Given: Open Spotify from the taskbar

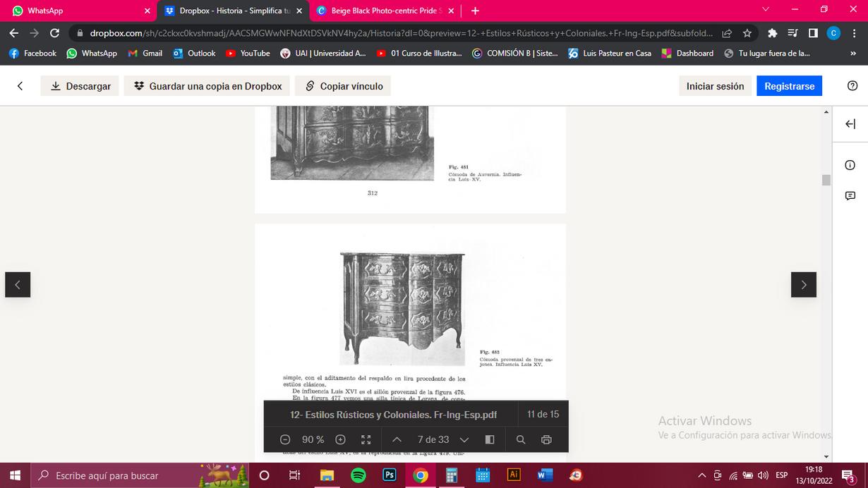Looking at the screenshot, I should 358,475.
